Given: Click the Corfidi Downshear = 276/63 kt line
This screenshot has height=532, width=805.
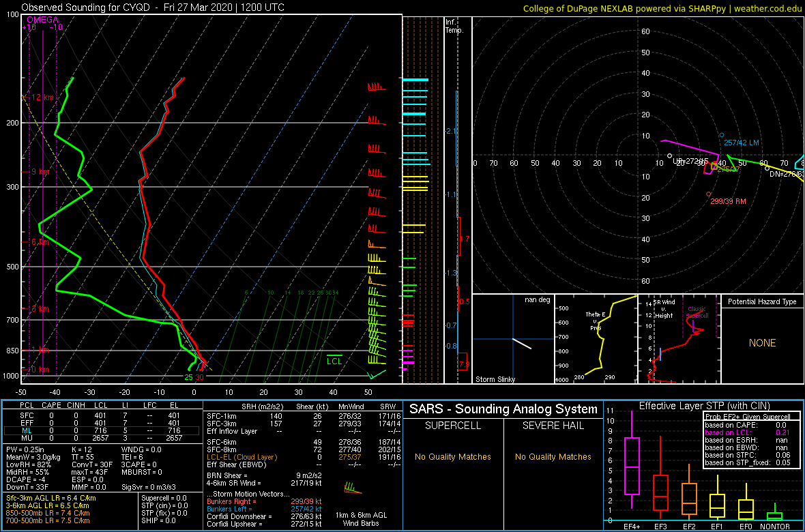Looking at the screenshot, I should [264, 516].
